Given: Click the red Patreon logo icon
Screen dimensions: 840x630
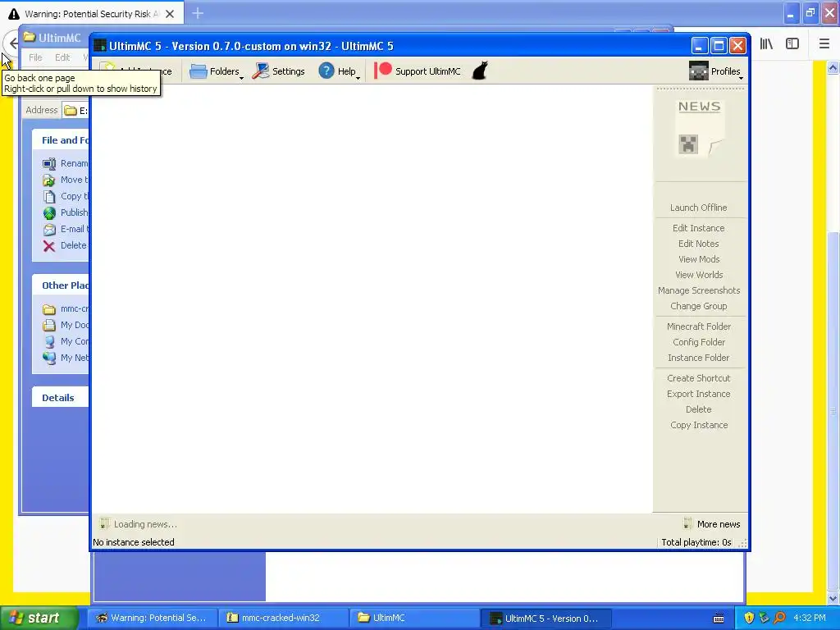Looking at the screenshot, I should pos(382,71).
